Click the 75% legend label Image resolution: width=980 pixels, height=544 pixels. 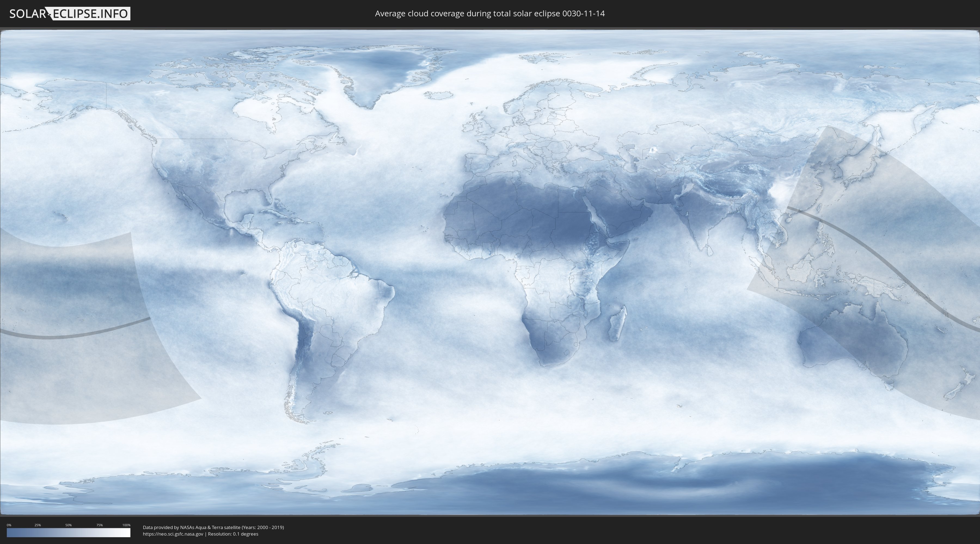pos(99,525)
